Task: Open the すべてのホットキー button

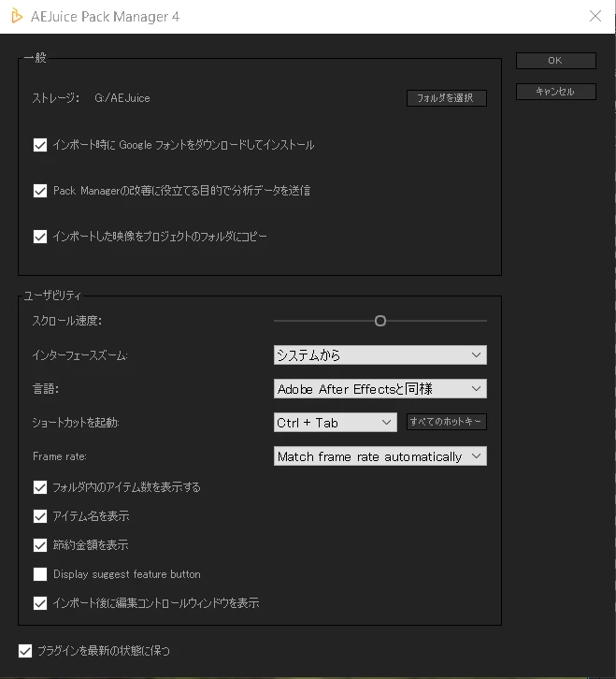Action: click(x=446, y=422)
